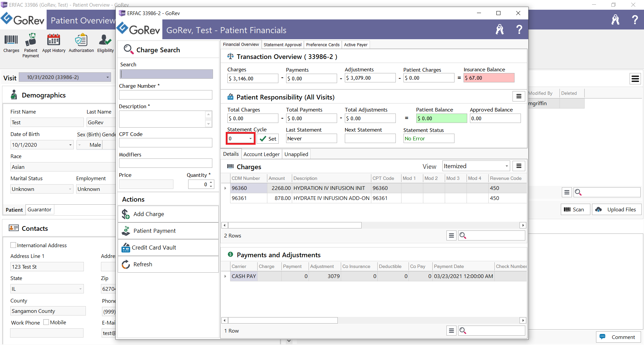Open Marital Status dropdown

(70, 189)
